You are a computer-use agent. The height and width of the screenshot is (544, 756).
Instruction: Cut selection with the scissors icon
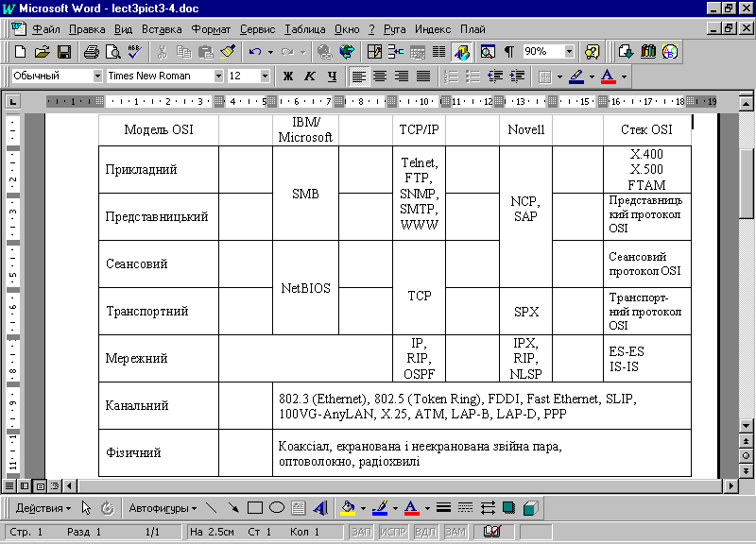pyautogui.click(x=162, y=52)
